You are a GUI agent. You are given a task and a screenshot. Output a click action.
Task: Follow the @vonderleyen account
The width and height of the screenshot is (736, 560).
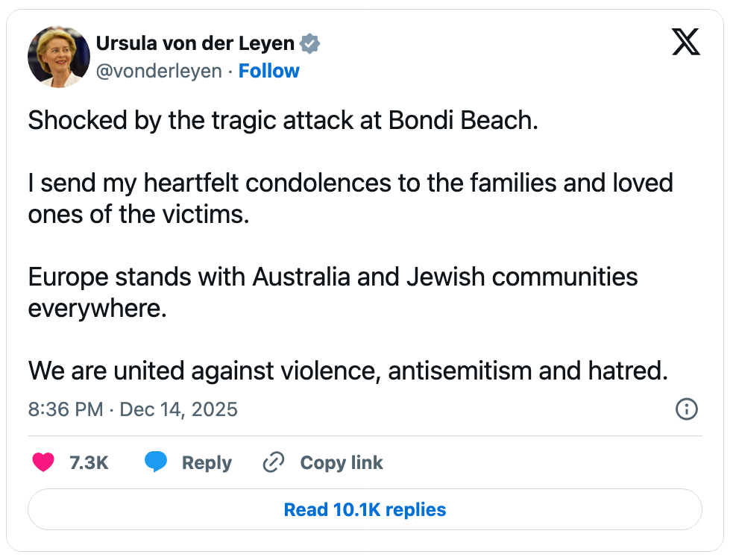pos(268,71)
